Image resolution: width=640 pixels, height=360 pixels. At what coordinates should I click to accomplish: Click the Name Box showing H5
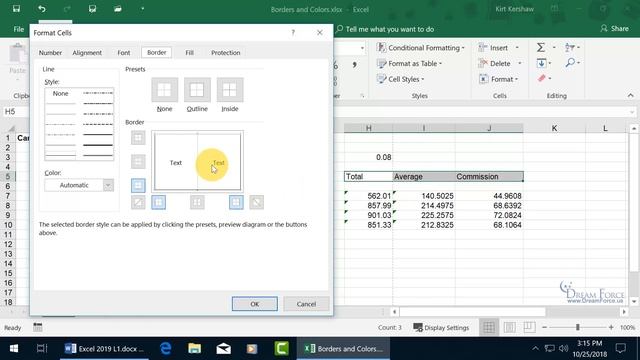pos(16,111)
